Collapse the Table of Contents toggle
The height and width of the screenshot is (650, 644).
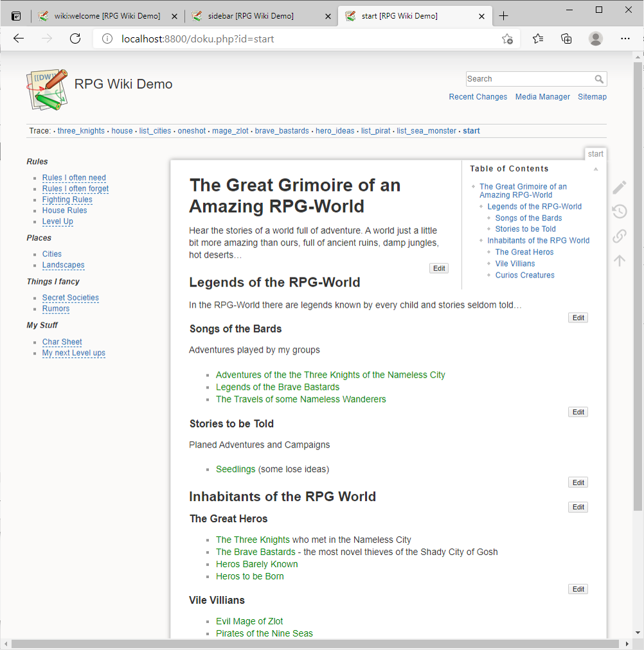tap(596, 169)
